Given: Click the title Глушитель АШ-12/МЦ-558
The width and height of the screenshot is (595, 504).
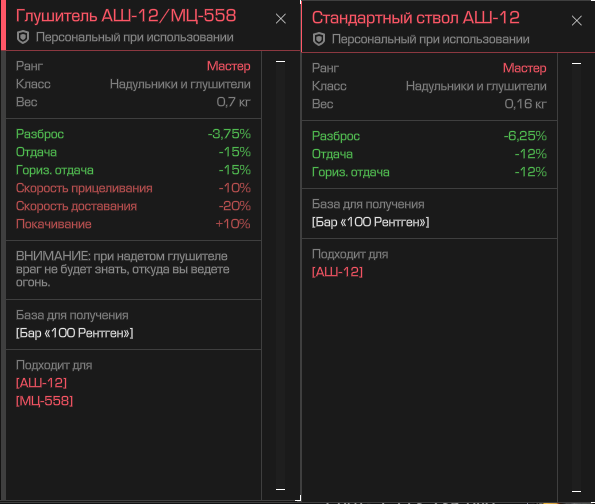Looking at the screenshot, I should [126, 16].
